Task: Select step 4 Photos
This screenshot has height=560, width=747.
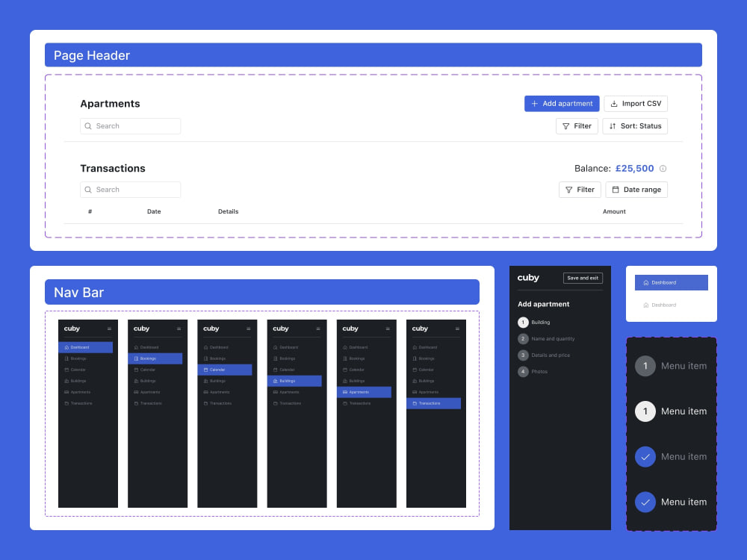Action: coord(533,371)
